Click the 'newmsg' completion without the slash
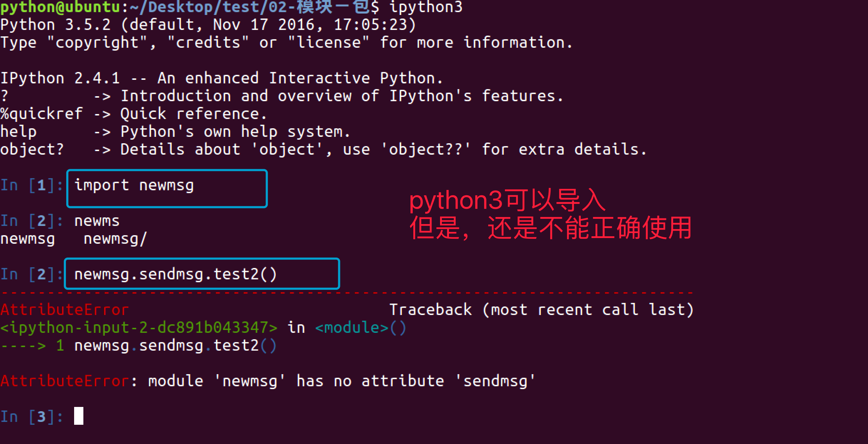This screenshot has width=868, height=444. coord(27,239)
